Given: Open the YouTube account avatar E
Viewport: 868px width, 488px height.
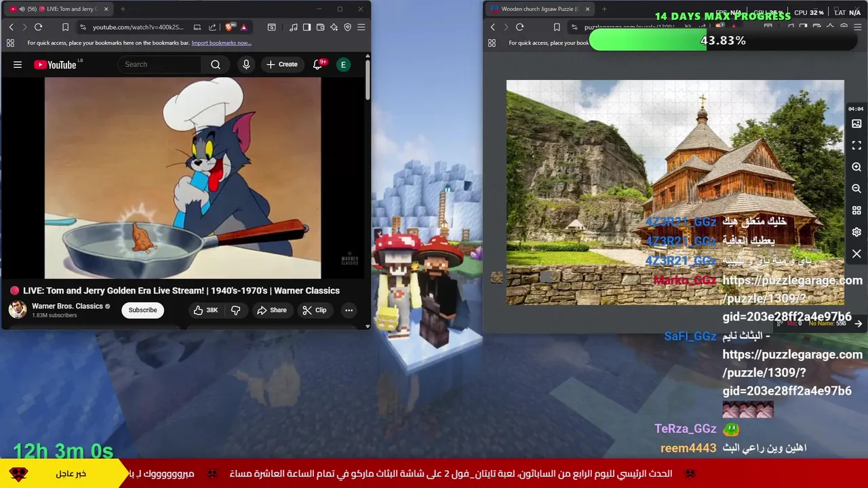Looking at the screenshot, I should (343, 64).
